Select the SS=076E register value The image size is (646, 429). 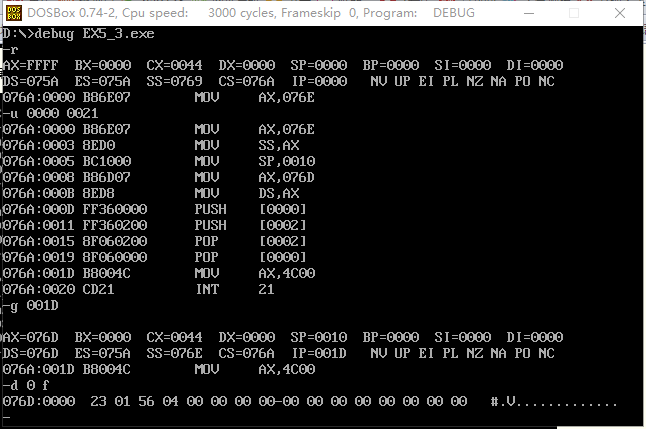[174, 354]
